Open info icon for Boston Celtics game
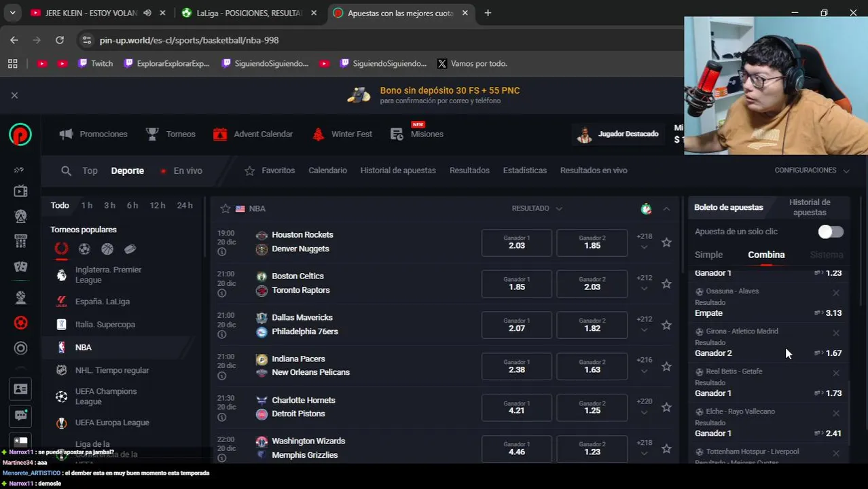Image resolution: width=868 pixels, height=489 pixels. pyautogui.click(x=221, y=293)
